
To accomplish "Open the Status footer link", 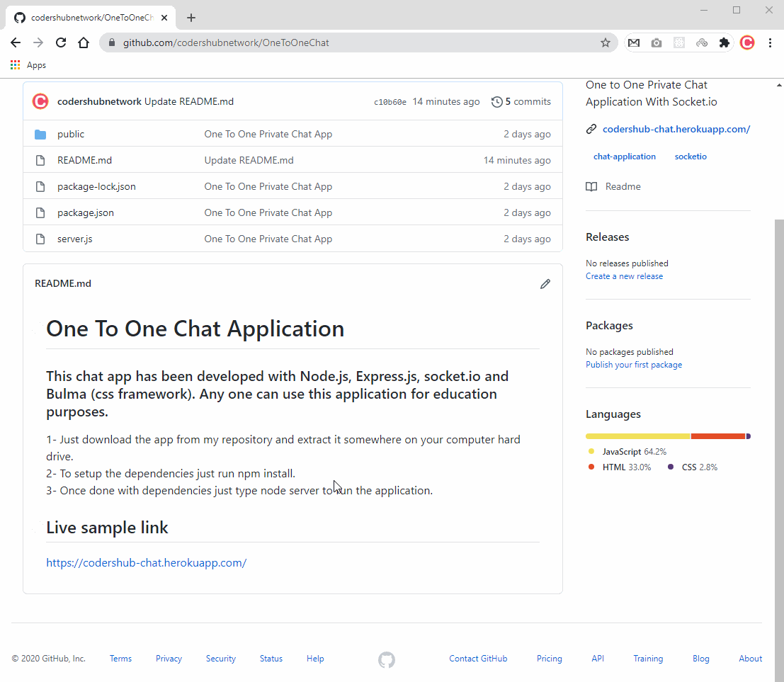I will click(x=271, y=659).
